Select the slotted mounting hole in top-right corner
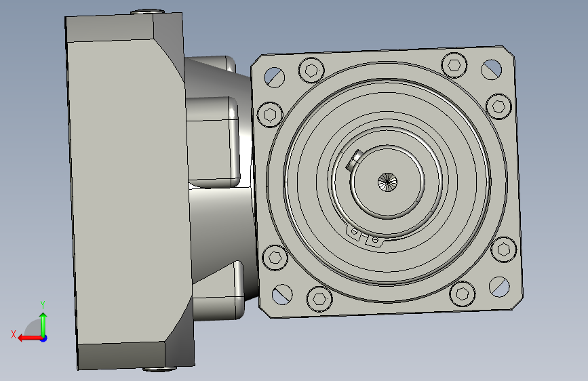Viewport: 588px width, 381px height. point(491,69)
